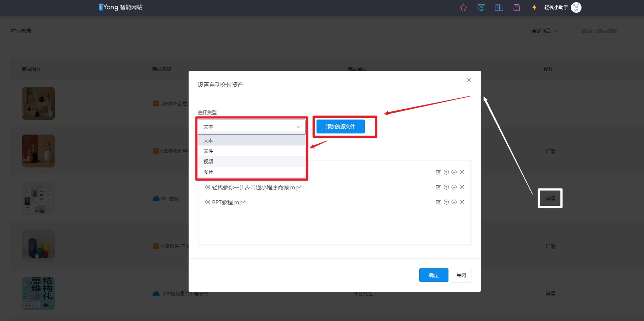Move PPT教程.mp4 up in list
644x321 pixels.
446,202
